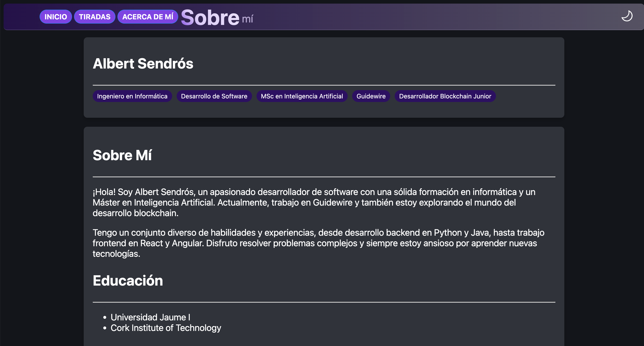Select the Cork Institute of Technology item
This screenshot has width=644, height=346.
click(x=166, y=328)
